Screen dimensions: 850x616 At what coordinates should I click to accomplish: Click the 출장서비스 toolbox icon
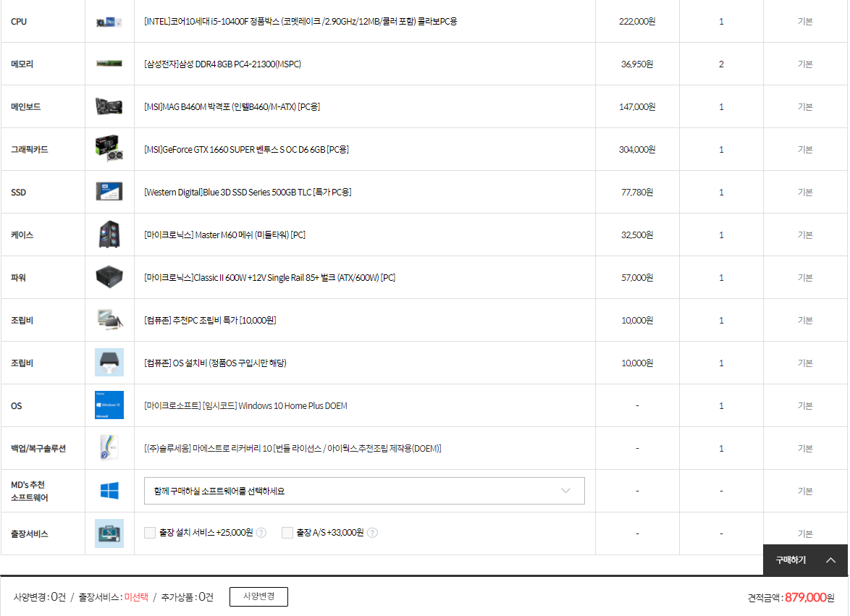[x=109, y=533]
